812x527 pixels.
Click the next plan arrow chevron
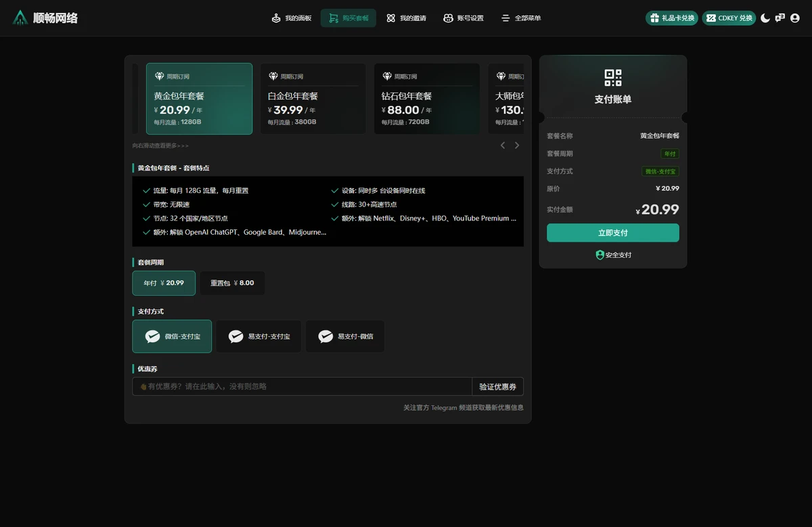[x=517, y=145]
